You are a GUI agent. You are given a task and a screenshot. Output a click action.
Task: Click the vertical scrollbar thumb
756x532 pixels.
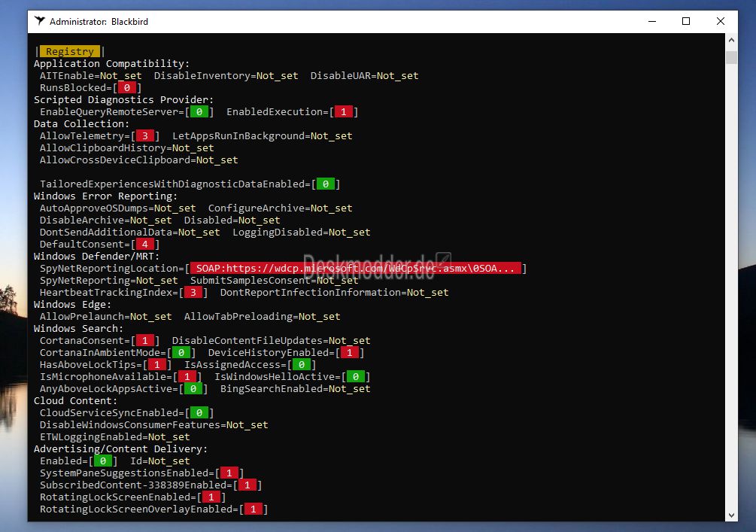click(x=731, y=57)
